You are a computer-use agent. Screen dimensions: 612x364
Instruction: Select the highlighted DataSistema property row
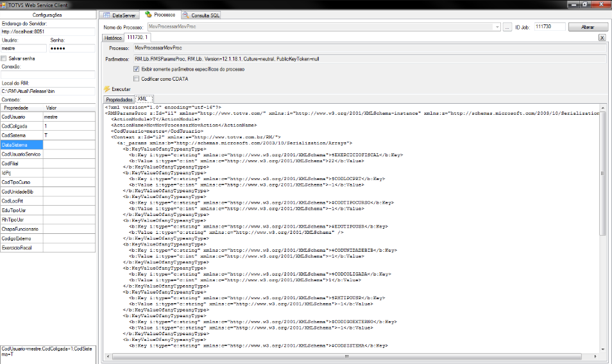pos(47,145)
